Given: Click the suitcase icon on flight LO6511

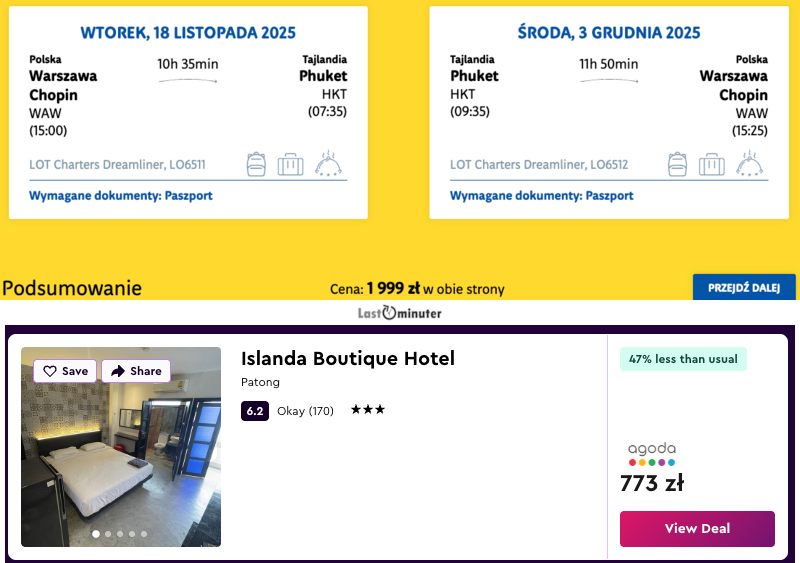Looking at the screenshot, I should coord(290,164).
